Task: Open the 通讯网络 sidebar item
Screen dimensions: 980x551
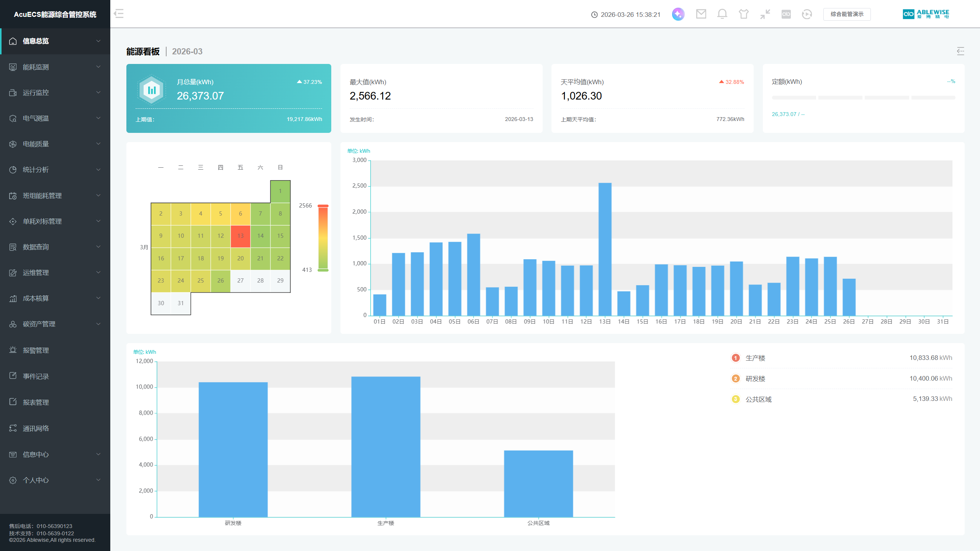Action: [x=36, y=428]
